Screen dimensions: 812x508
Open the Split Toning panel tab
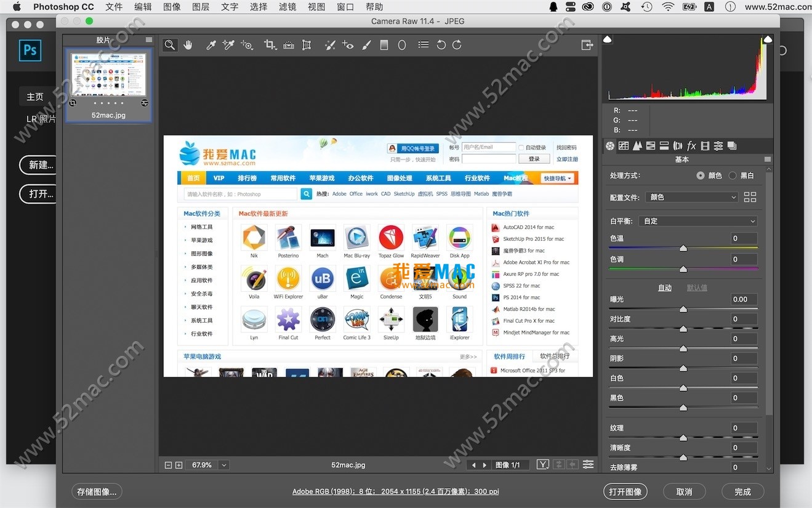[x=664, y=146]
